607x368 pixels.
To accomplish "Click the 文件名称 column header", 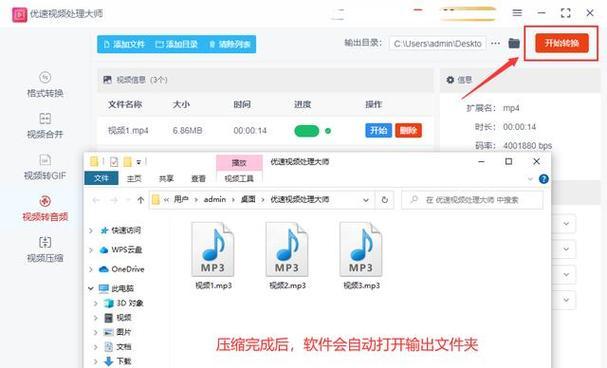I will (x=125, y=104).
